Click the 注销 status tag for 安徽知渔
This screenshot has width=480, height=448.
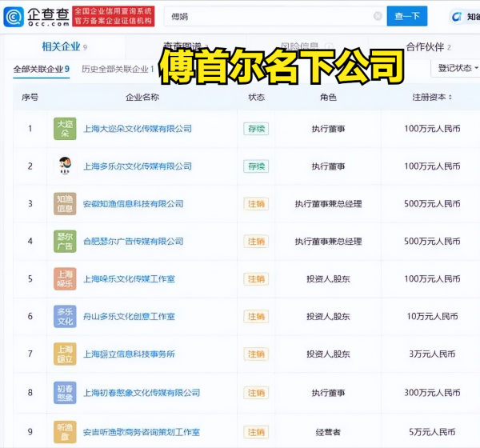(256, 204)
